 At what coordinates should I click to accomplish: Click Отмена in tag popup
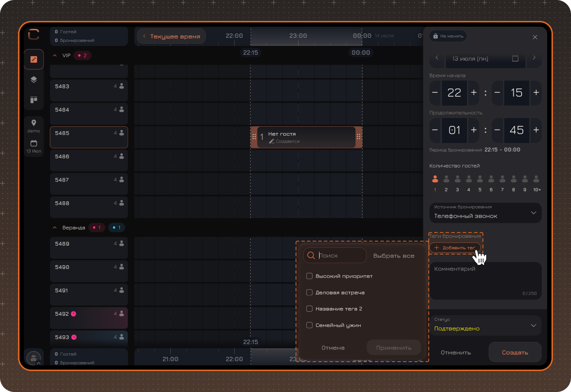(333, 348)
